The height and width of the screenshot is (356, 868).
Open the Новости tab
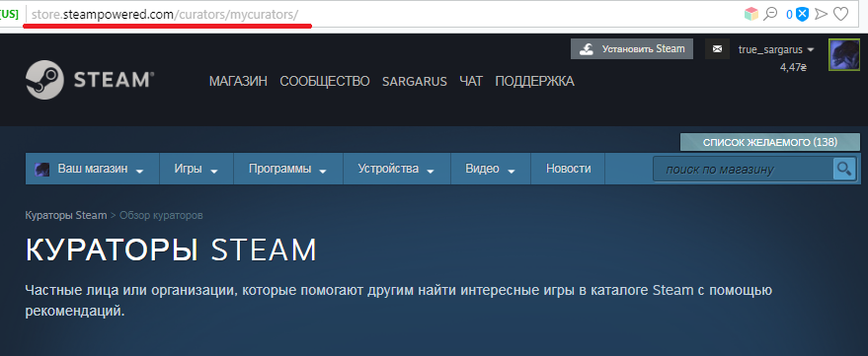568,169
